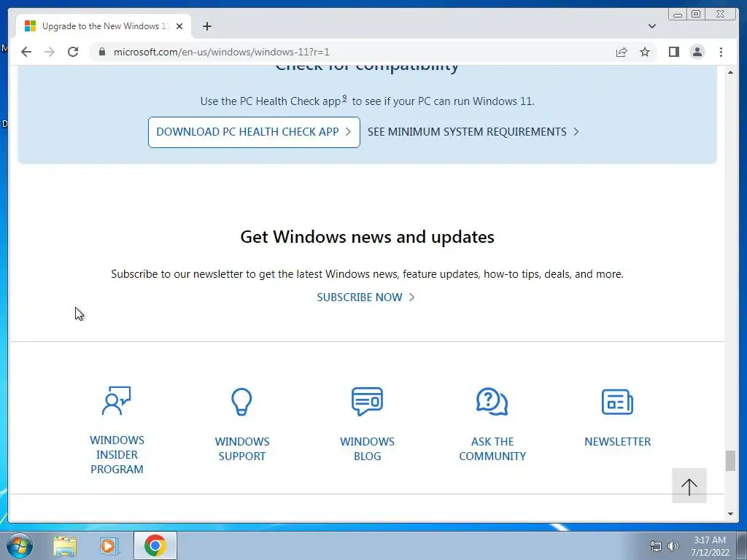Click the Ask the Community icon

click(492, 402)
